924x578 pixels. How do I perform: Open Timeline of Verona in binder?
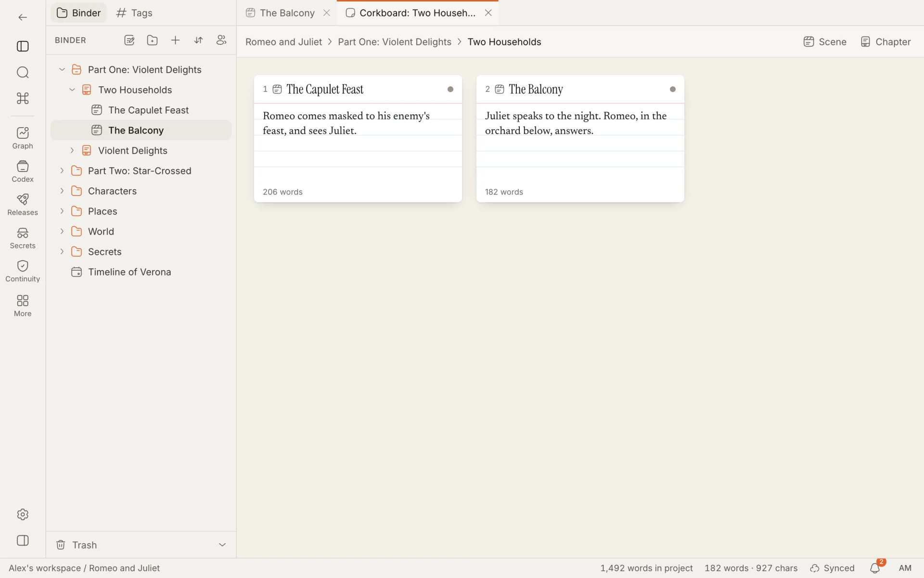click(141, 272)
